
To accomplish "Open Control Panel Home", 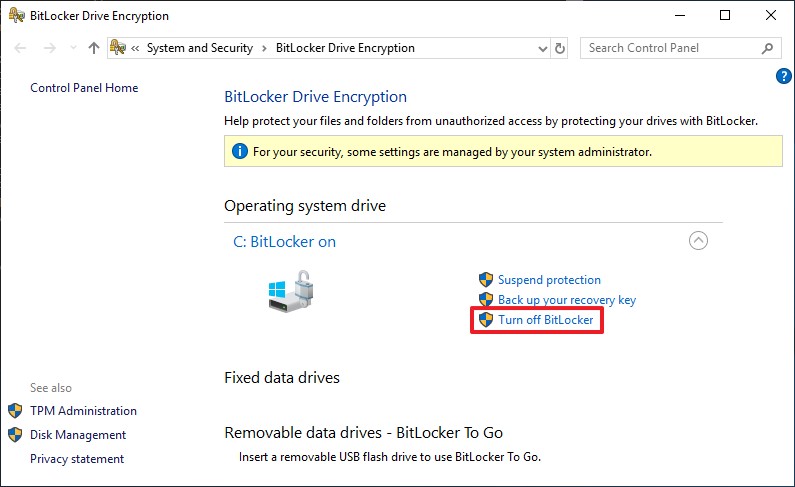I will (84, 88).
